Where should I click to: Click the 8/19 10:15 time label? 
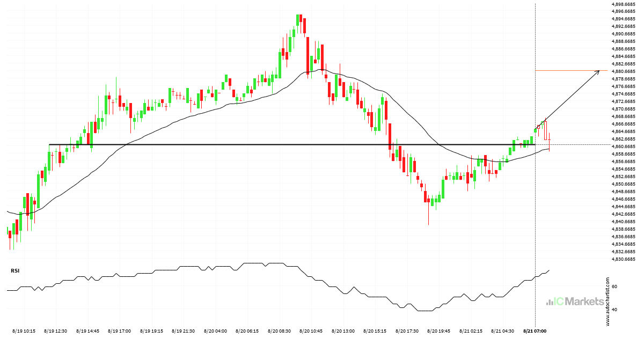click(24, 331)
